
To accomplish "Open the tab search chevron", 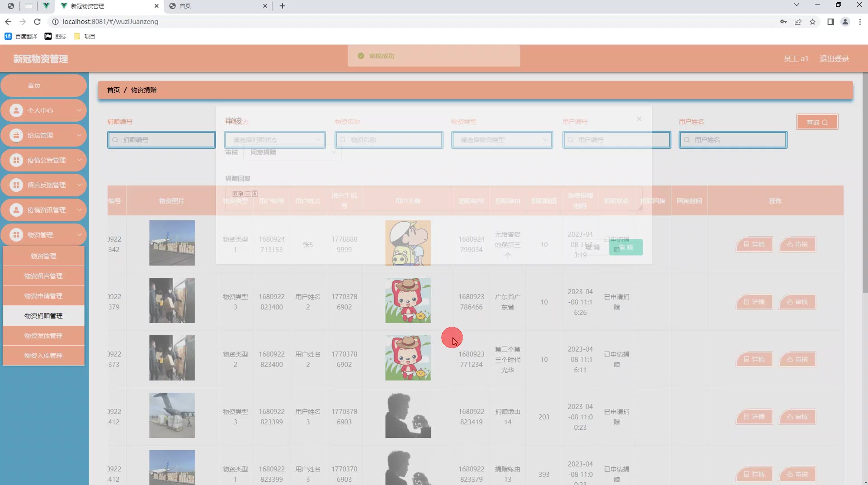I will pyautogui.click(x=797, y=5).
